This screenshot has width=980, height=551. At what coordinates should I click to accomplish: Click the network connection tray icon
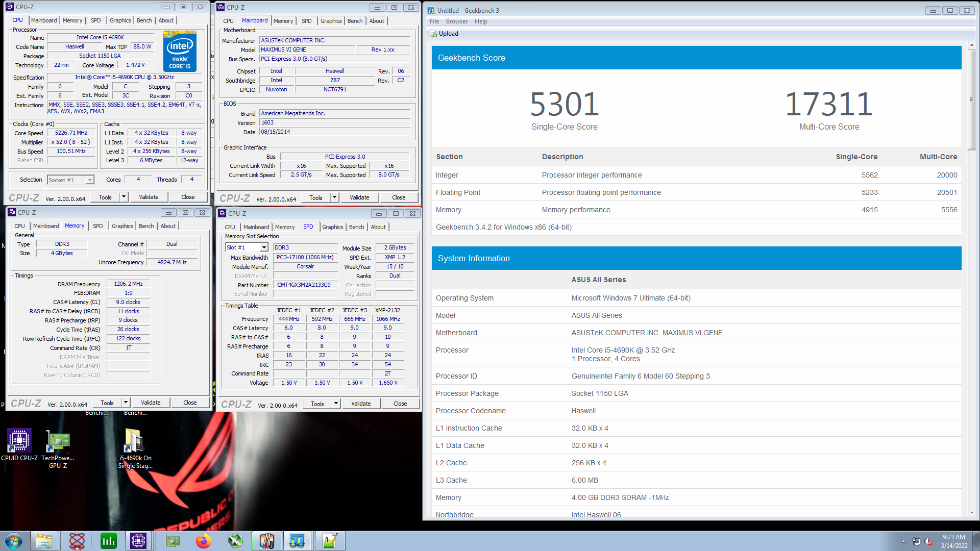point(916,541)
